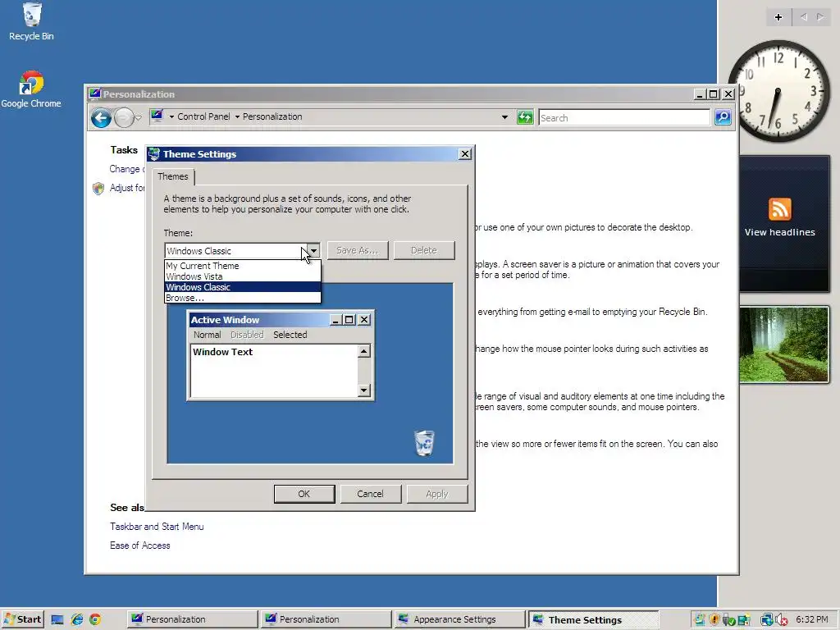Choose Browse... in theme list
The image size is (840, 630).
[x=243, y=298]
